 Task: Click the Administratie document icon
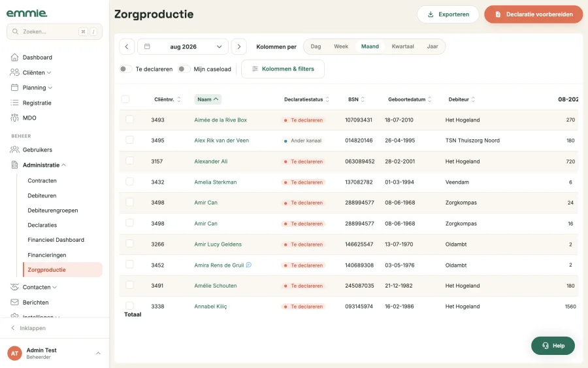14,165
